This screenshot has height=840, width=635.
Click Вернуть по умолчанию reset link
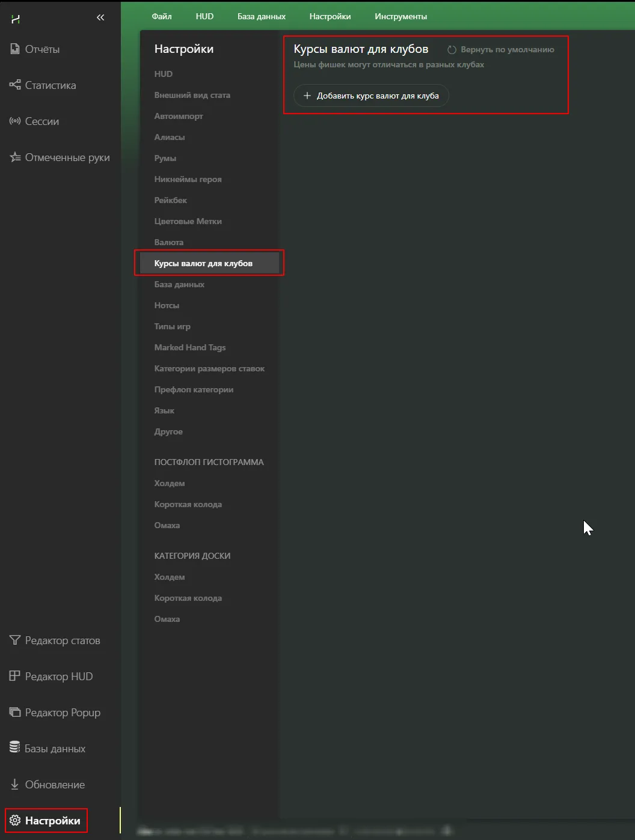[x=507, y=50]
